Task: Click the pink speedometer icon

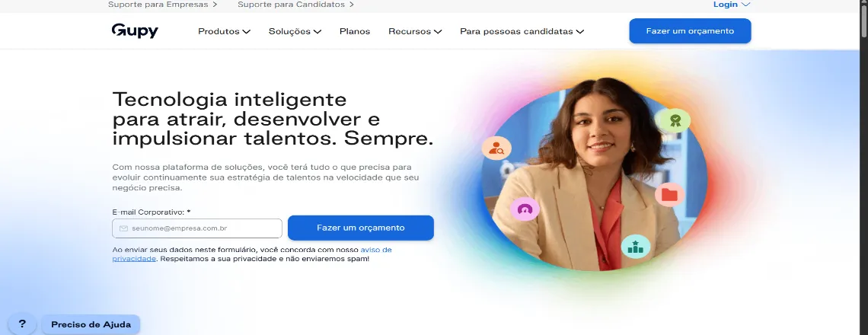Action: [525, 209]
